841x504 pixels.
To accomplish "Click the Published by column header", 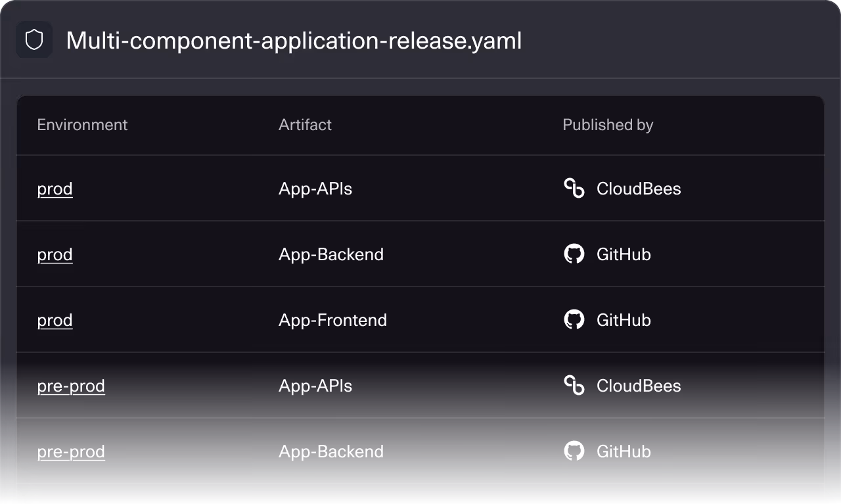I will (608, 125).
